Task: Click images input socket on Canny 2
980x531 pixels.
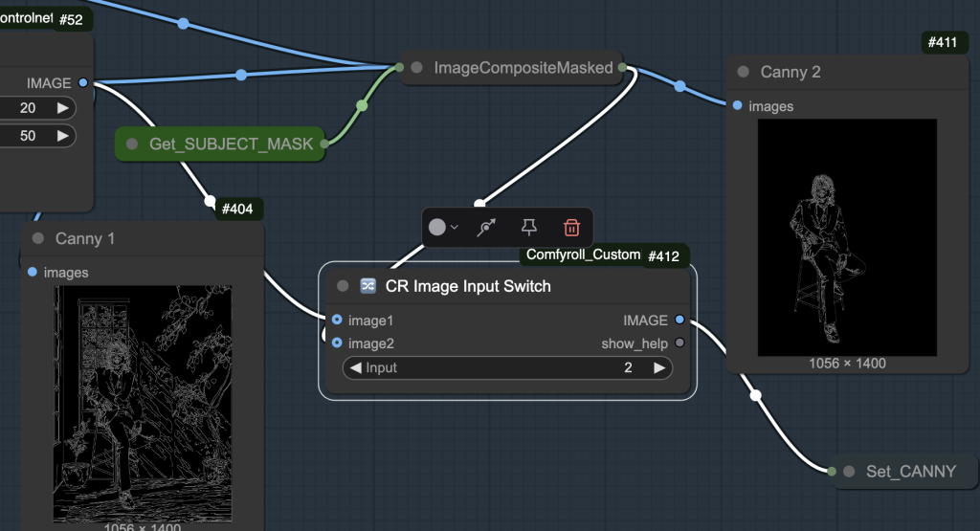Action: click(x=738, y=105)
